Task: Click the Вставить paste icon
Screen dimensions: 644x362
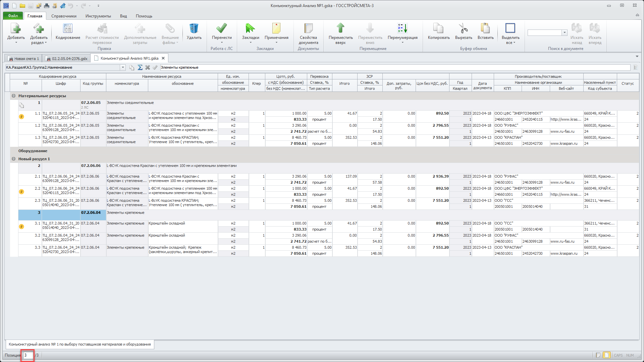Action: click(x=485, y=28)
